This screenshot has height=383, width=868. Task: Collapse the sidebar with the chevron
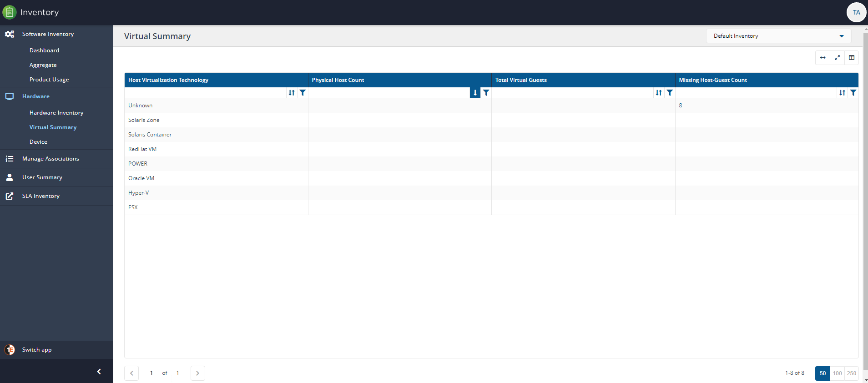pyautogui.click(x=99, y=372)
